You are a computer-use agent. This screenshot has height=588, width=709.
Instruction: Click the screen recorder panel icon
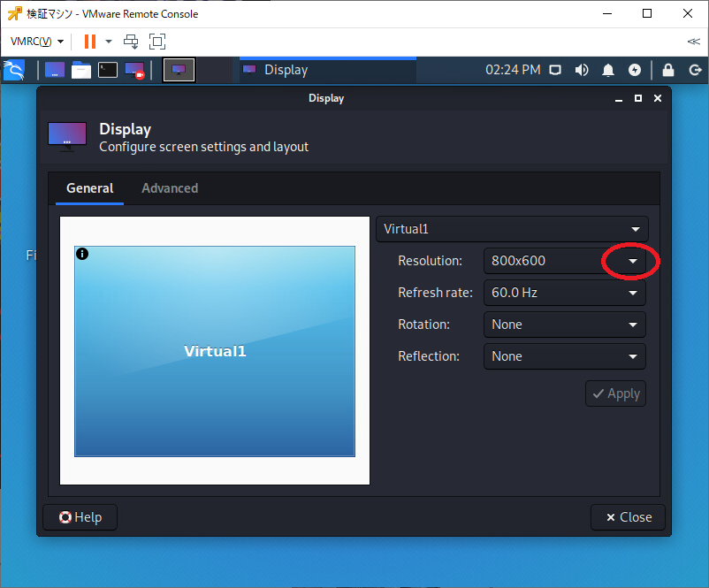134,70
